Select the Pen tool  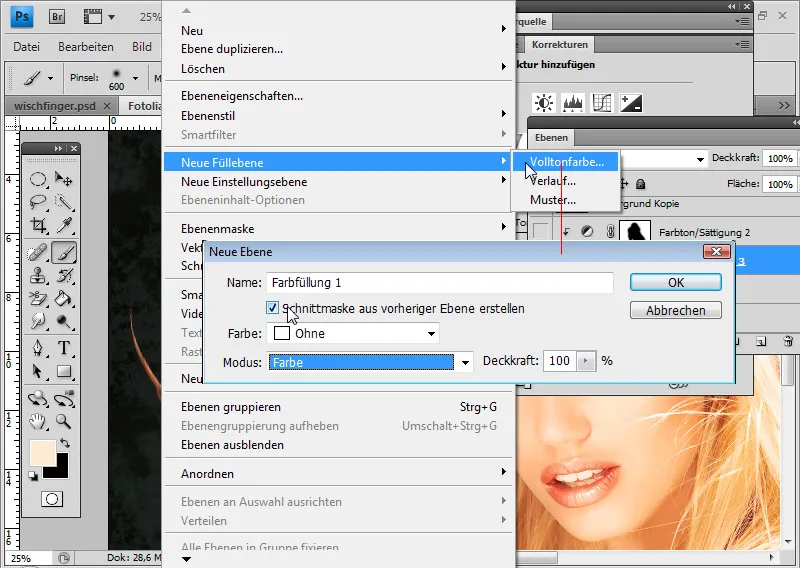point(38,348)
